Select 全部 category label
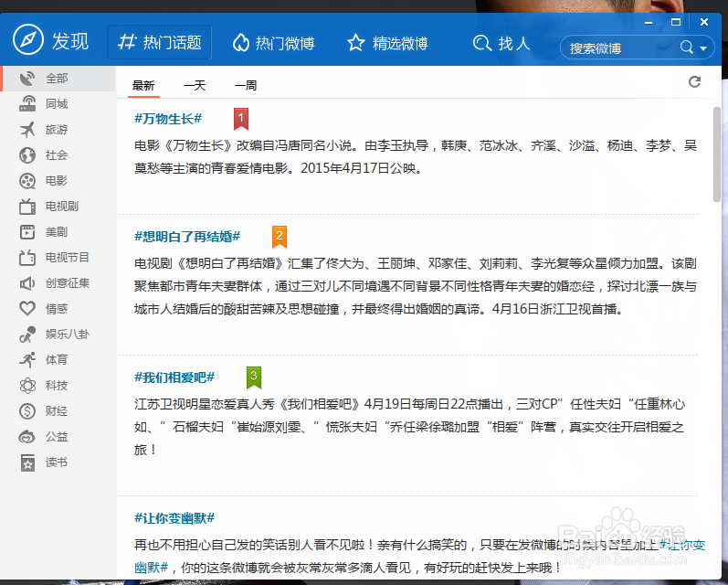The height and width of the screenshot is (585, 728). coord(57,78)
